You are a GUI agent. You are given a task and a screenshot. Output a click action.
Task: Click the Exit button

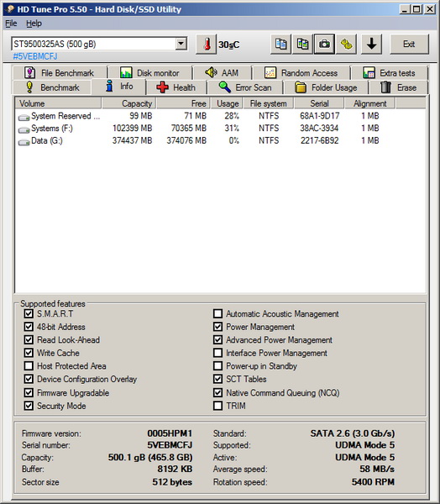pos(409,44)
